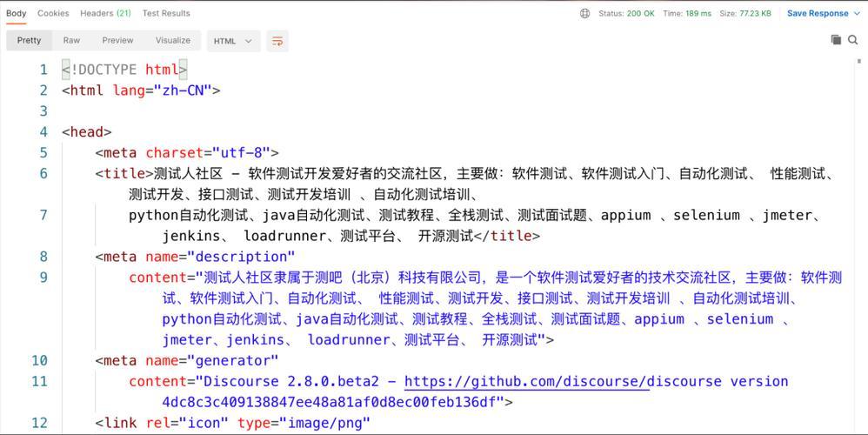This screenshot has height=435, width=868.
Task: Click the Status: 200 OK text
Action: (626, 13)
